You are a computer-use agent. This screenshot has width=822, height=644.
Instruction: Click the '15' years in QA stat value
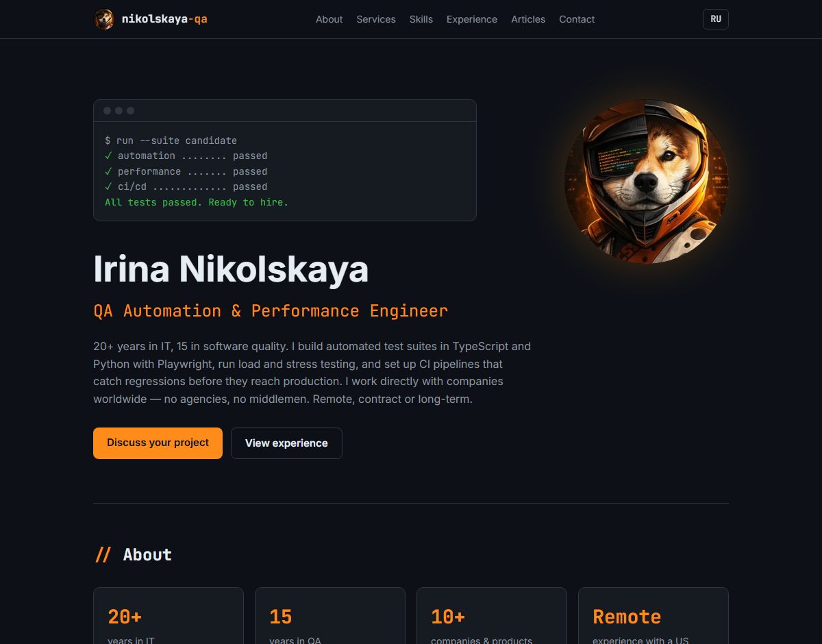281,617
